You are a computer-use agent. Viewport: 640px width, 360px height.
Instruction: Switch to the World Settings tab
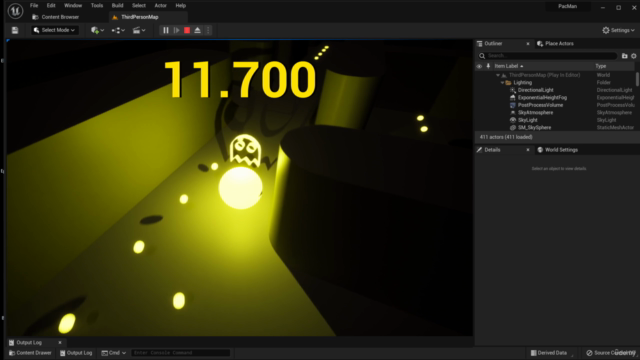point(557,150)
